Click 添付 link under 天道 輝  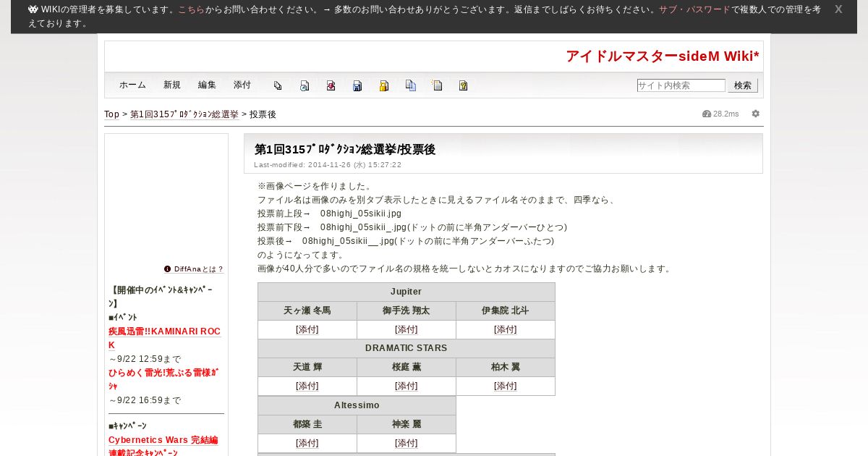pyautogui.click(x=307, y=386)
